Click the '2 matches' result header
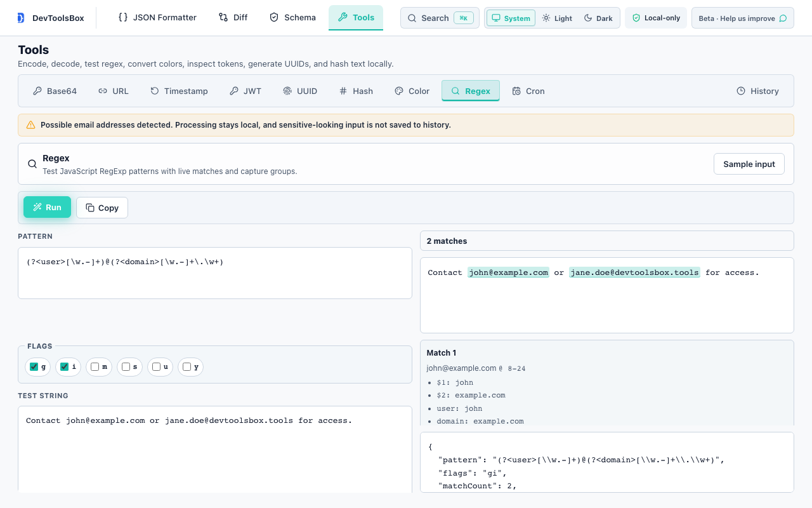The height and width of the screenshot is (508, 812). (607, 241)
